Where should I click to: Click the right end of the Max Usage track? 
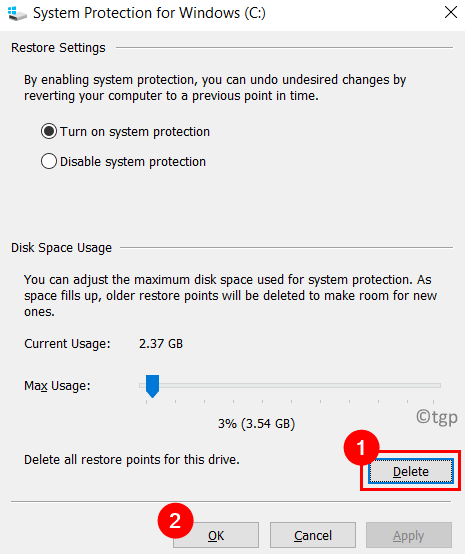pos(436,385)
